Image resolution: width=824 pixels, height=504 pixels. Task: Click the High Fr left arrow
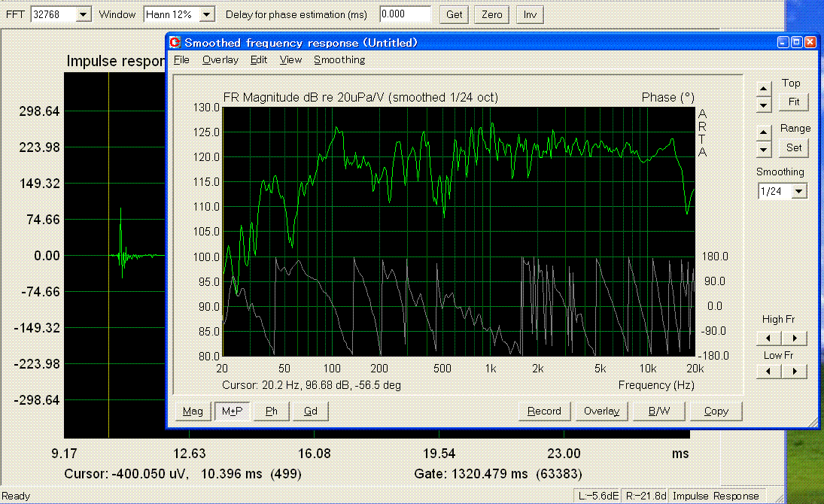[769, 338]
